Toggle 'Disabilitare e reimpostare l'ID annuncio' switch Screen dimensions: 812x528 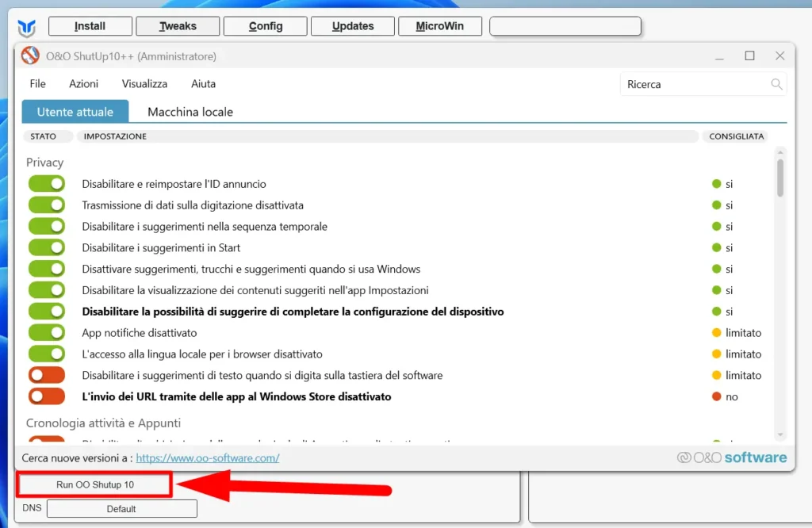click(x=47, y=184)
